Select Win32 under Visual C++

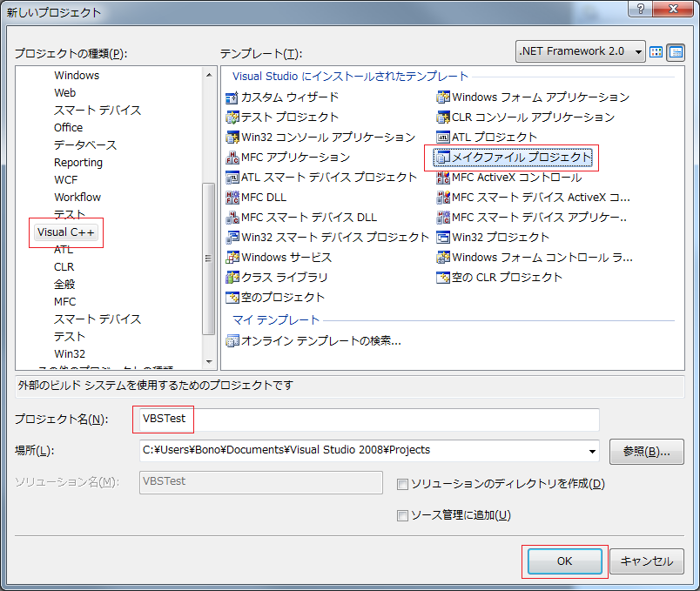70,354
